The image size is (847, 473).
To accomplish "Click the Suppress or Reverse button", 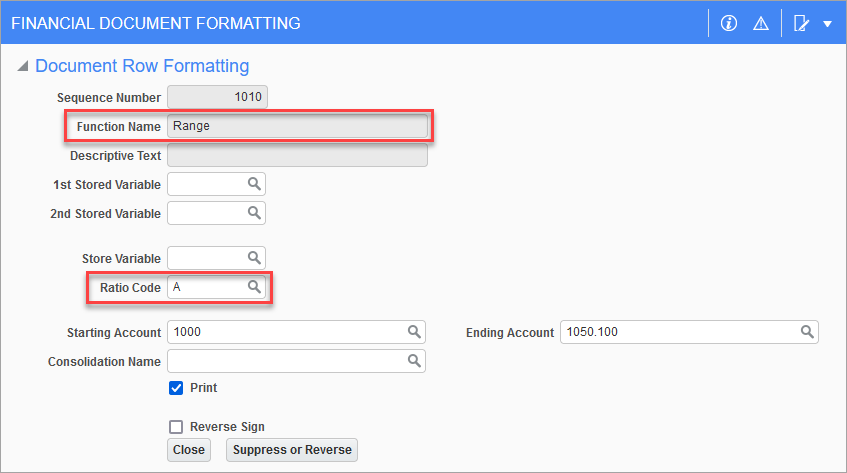I will pyautogui.click(x=292, y=450).
